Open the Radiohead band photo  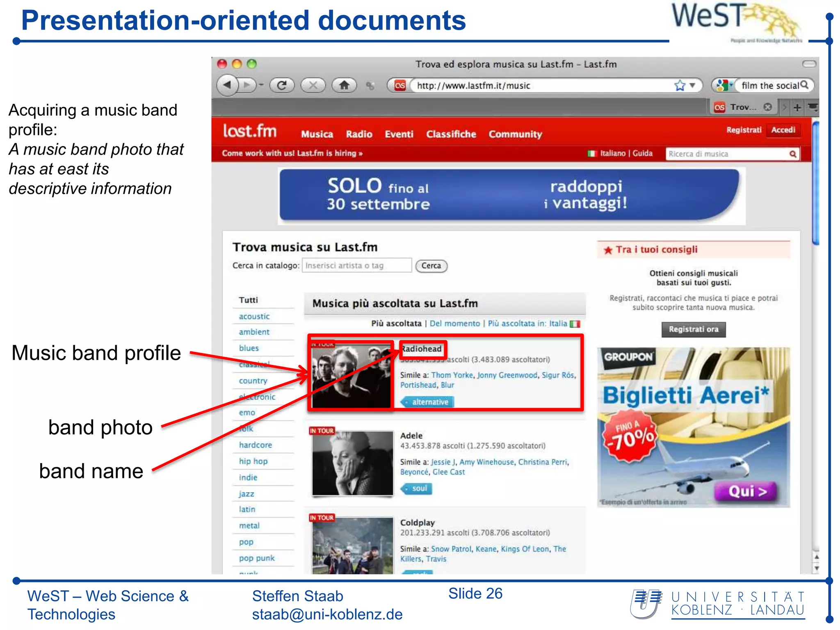[x=352, y=375]
